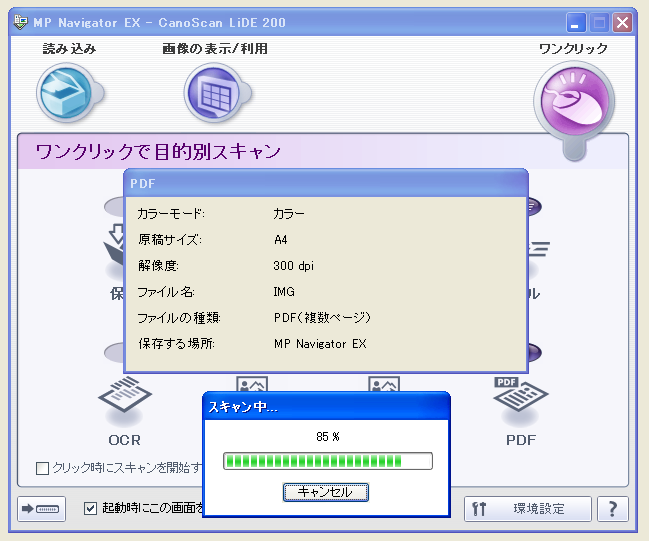
Task: Click the OCR text label
Action: click(x=124, y=440)
